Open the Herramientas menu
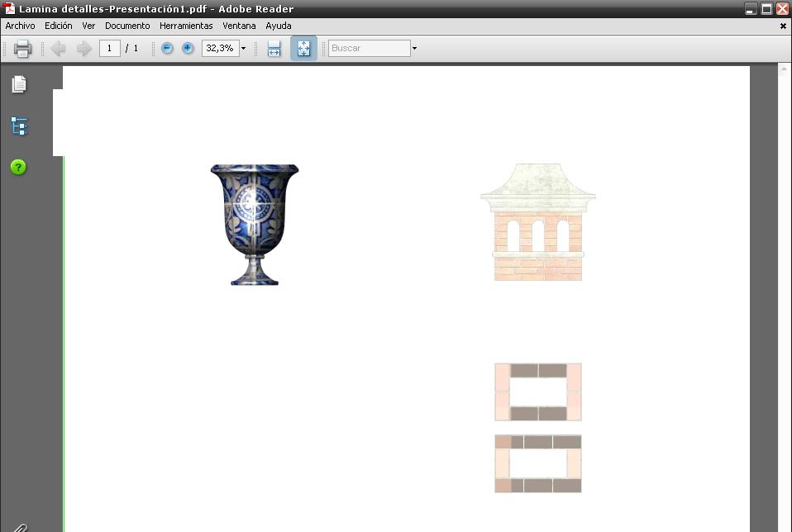 (x=186, y=26)
